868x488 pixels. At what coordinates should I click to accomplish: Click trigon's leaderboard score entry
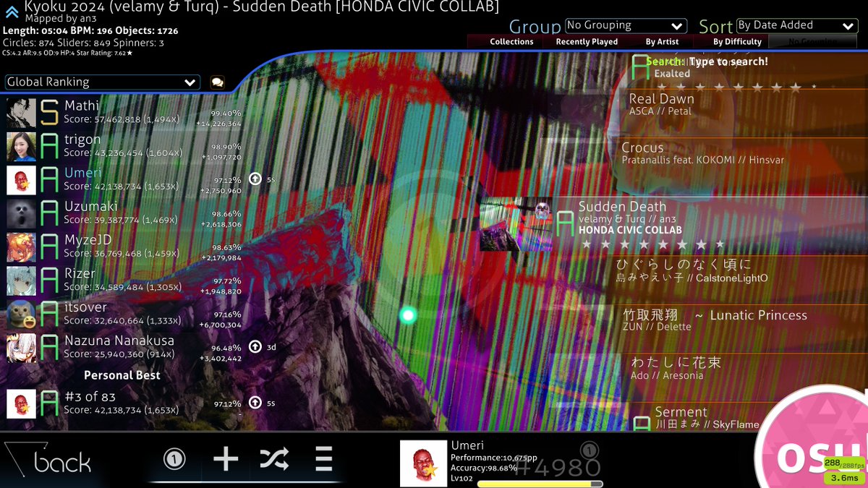[x=124, y=147]
